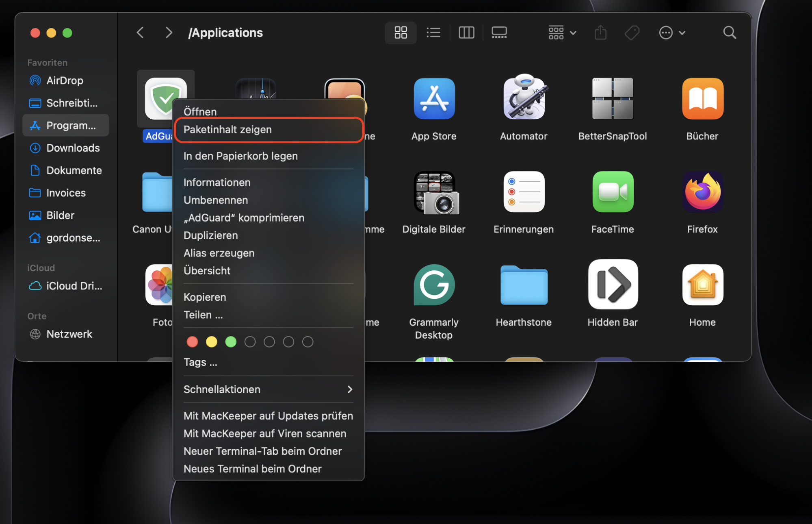Open the App Store application icon
The width and height of the screenshot is (812, 524).
tap(434, 98)
